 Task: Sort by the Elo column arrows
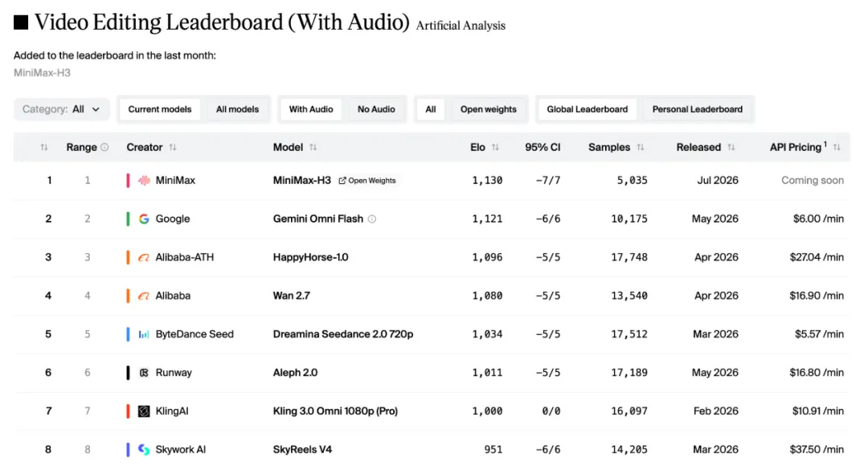[495, 147]
